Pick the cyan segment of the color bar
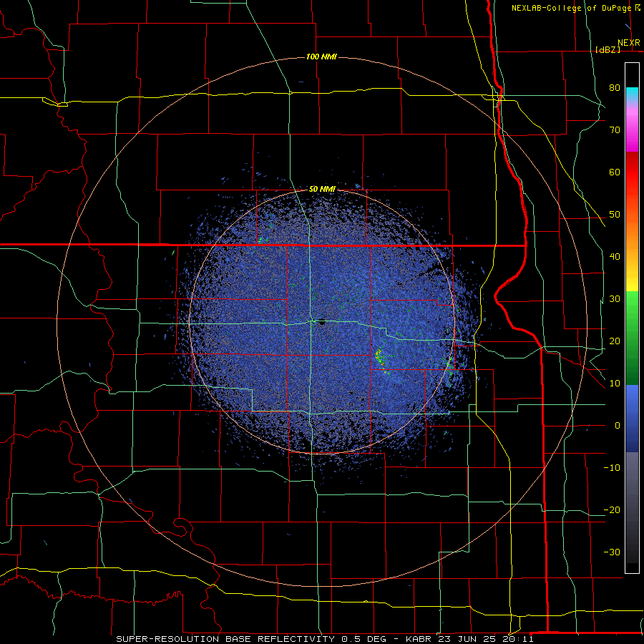Screen dimensions: 644x644 pos(632,95)
